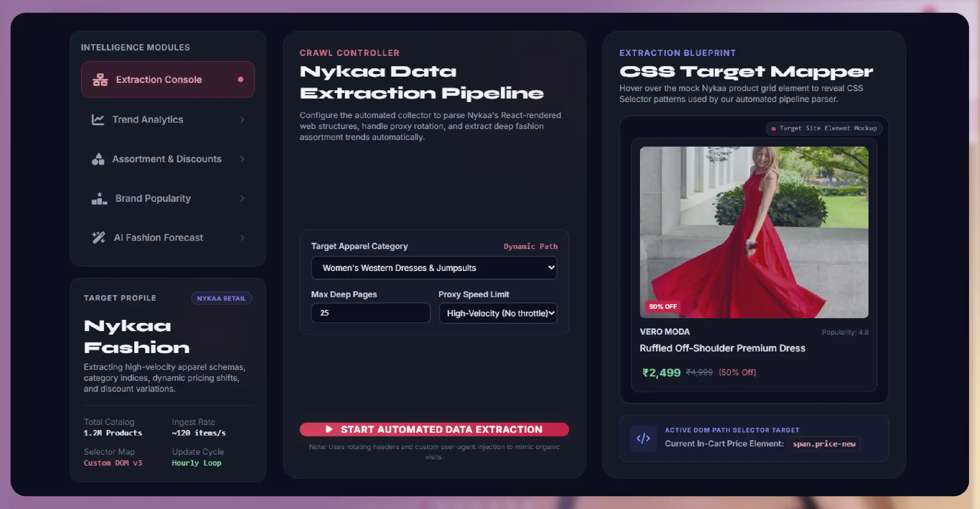Click the Custom DOM v3 value
The height and width of the screenshot is (509, 980).
coord(113,463)
